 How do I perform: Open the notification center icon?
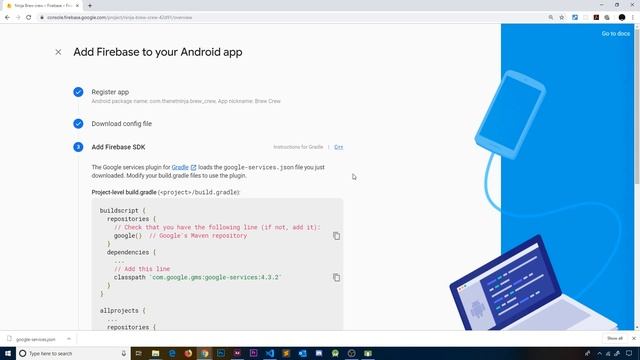pyautogui.click(x=629, y=353)
